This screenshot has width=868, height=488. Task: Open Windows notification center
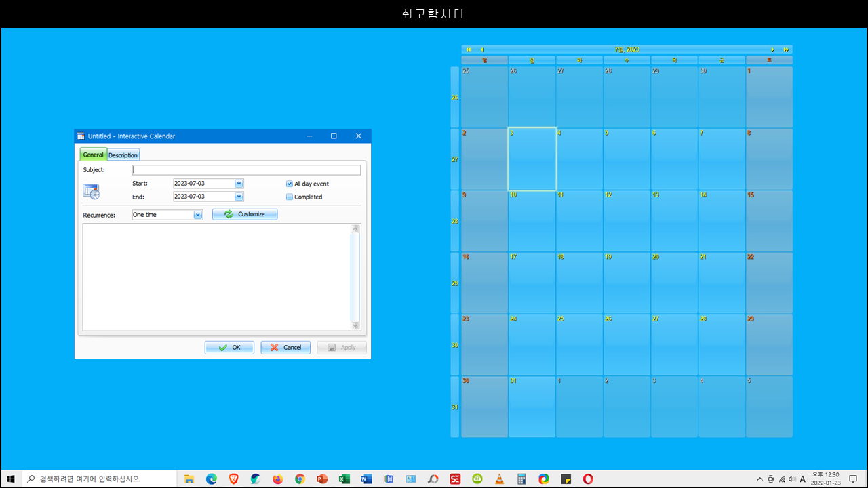[x=853, y=479]
